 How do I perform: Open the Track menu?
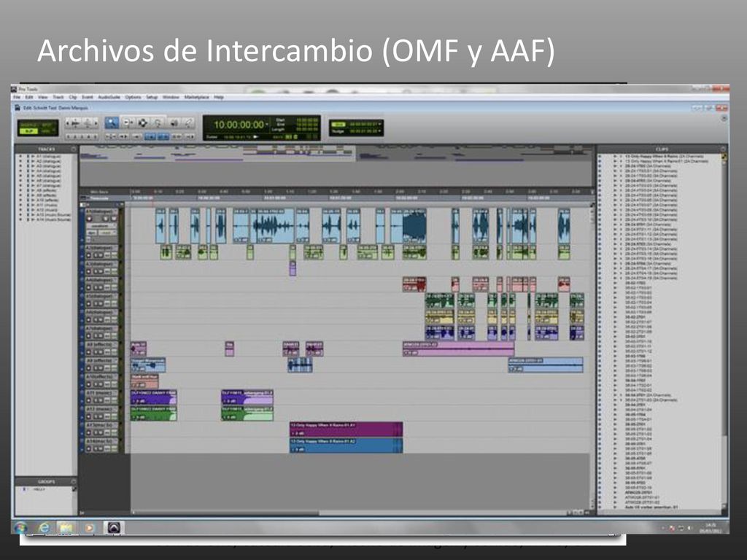(x=58, y=97)
